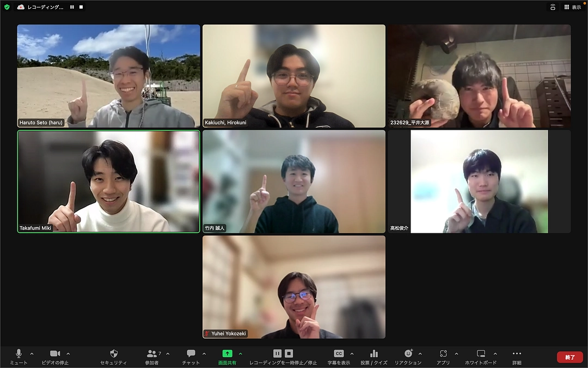
Task: Click the green encryption shield icon
Action: coord(7,7)
